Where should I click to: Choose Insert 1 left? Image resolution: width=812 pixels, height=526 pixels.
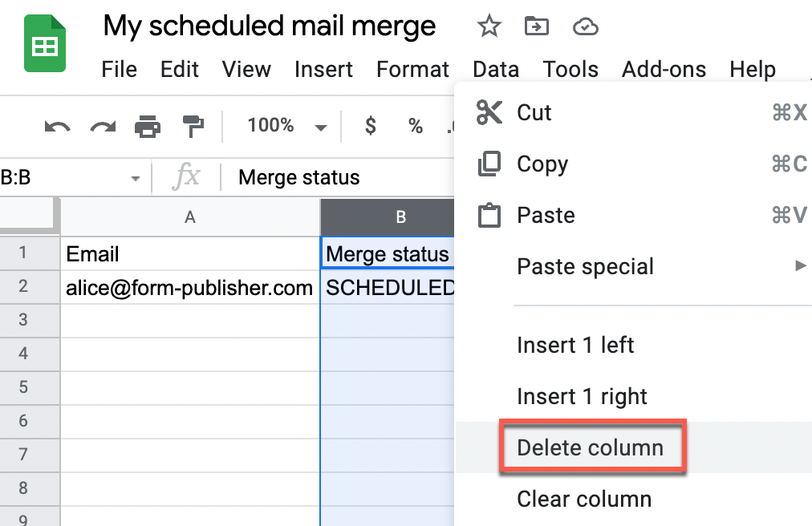575,345
